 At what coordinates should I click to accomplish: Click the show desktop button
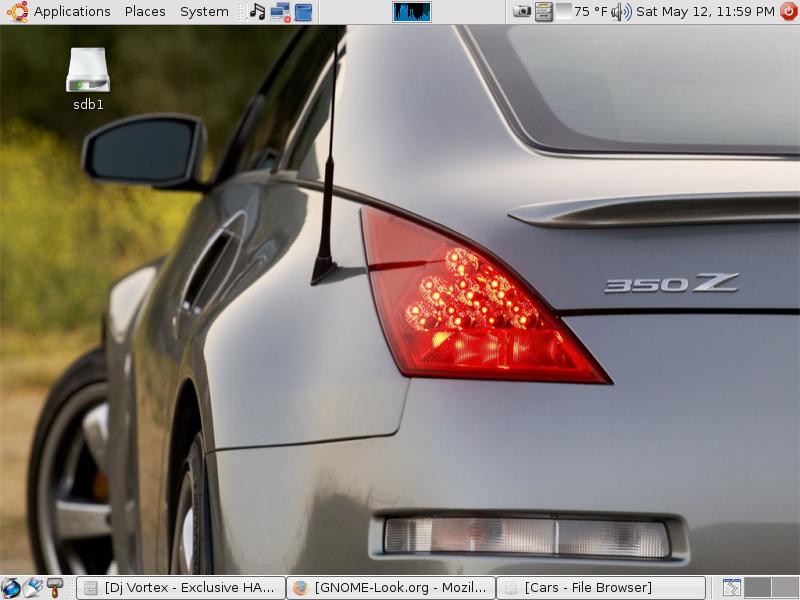732,588
